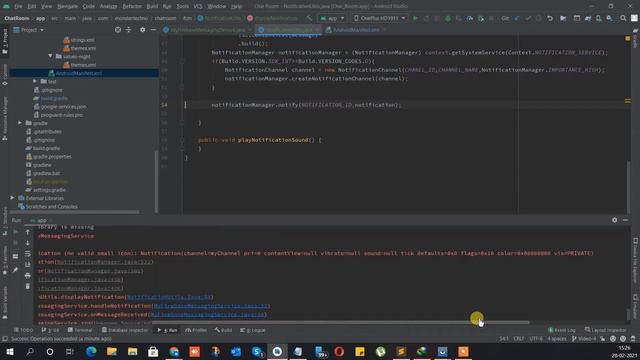Expand the test folder

point(35,81)
